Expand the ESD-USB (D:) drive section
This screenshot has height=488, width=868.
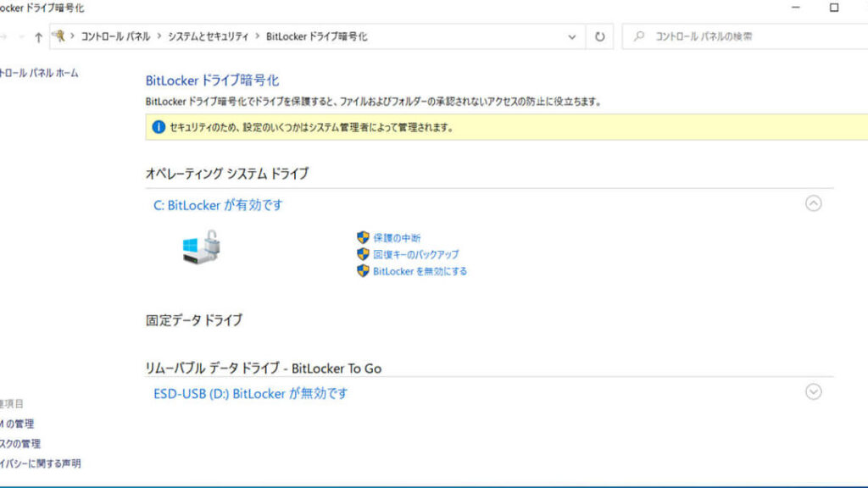pyautogui.click(x=813, y=391)
